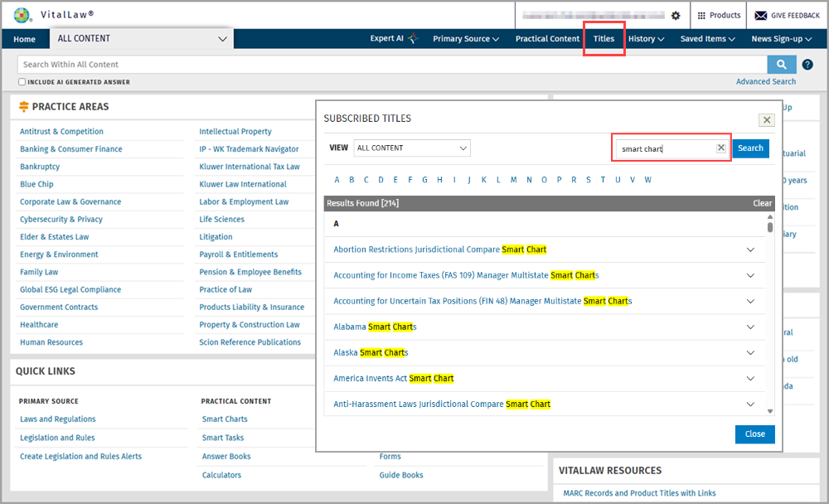Expand Anti-Harassment Laws Jurisdictional Compare row

[750, 404]
